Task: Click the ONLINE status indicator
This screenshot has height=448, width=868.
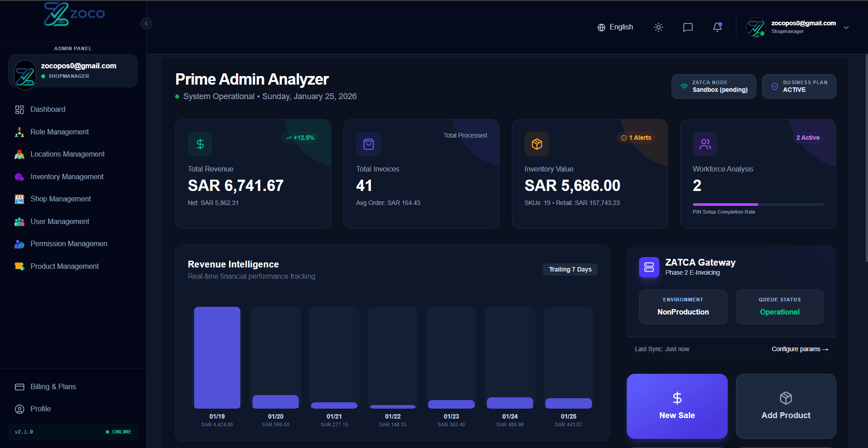Action: click(119, 432)
